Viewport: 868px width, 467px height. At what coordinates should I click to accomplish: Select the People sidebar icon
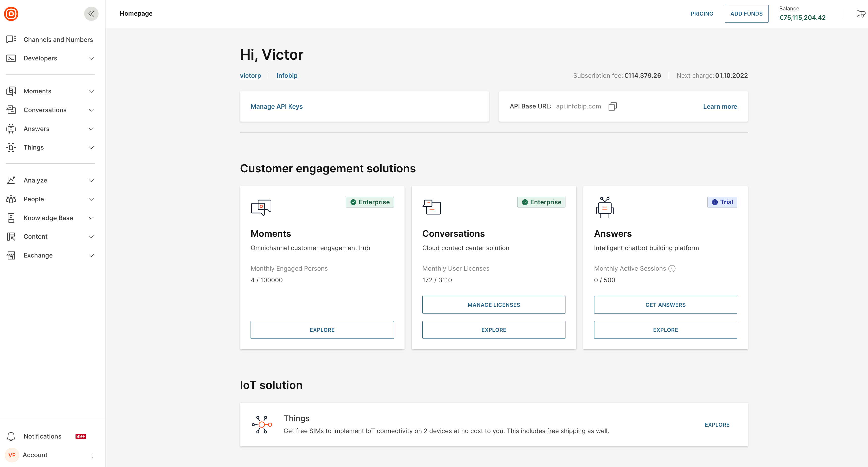point(11,199)
